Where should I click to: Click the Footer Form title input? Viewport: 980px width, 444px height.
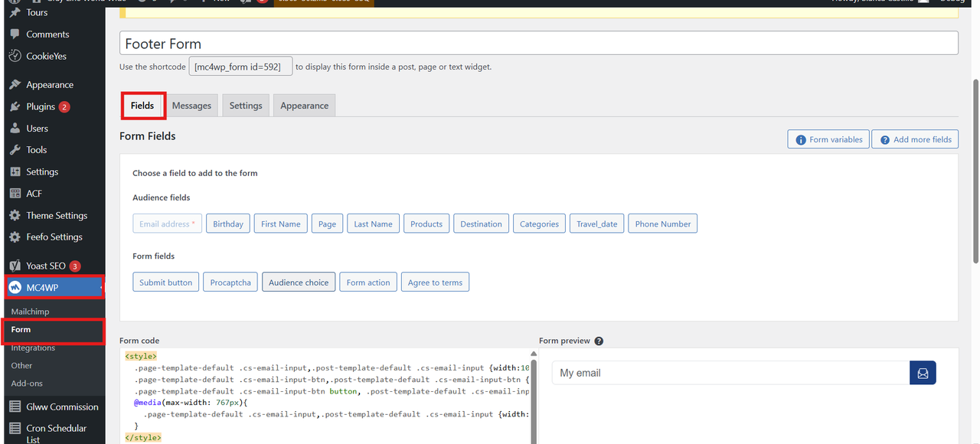(x=539, y=44)
